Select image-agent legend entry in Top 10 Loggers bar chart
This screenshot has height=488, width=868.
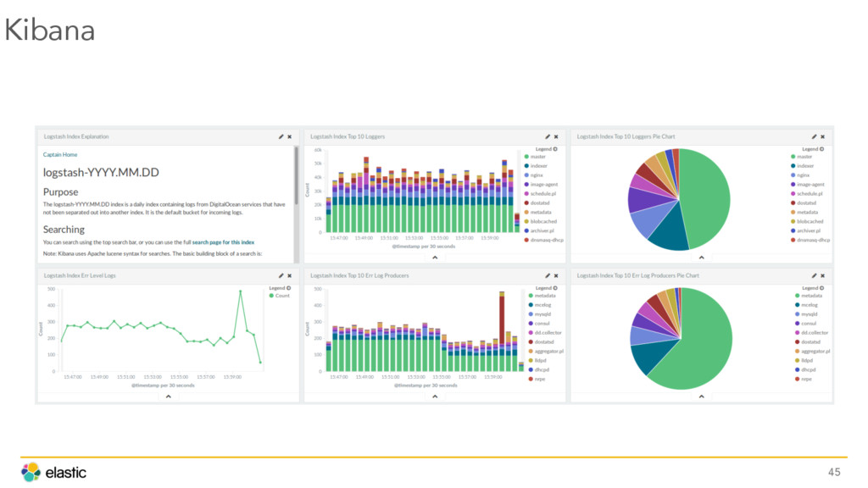pos(541,184)
